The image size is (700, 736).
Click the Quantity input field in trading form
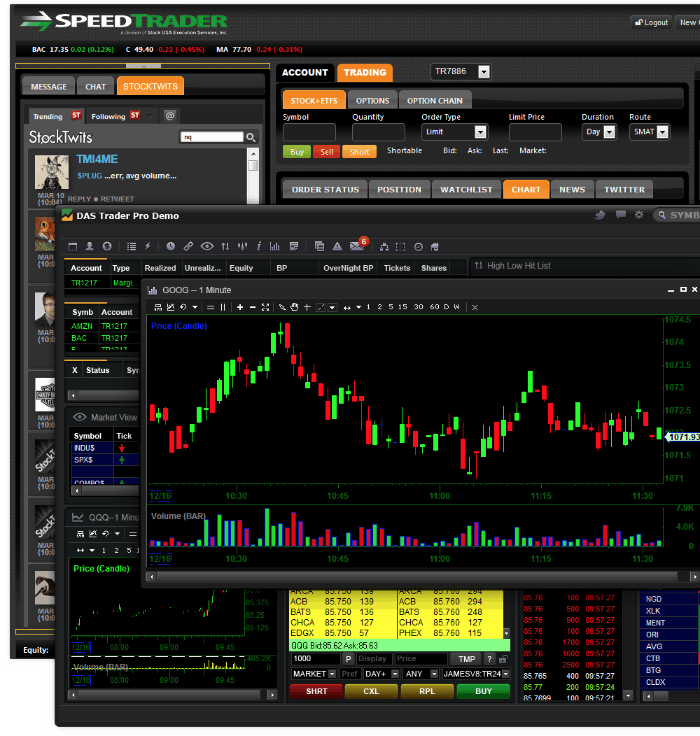[x=379, y=132]
